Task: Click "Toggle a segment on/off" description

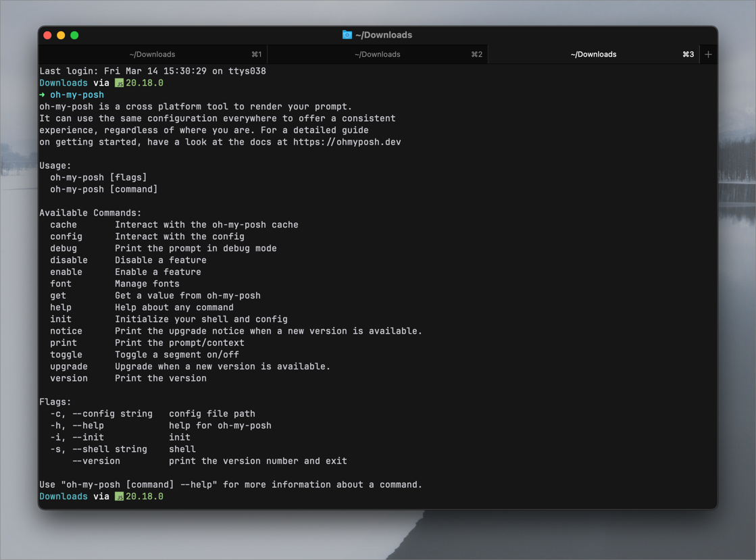Action: pos(177,355)
